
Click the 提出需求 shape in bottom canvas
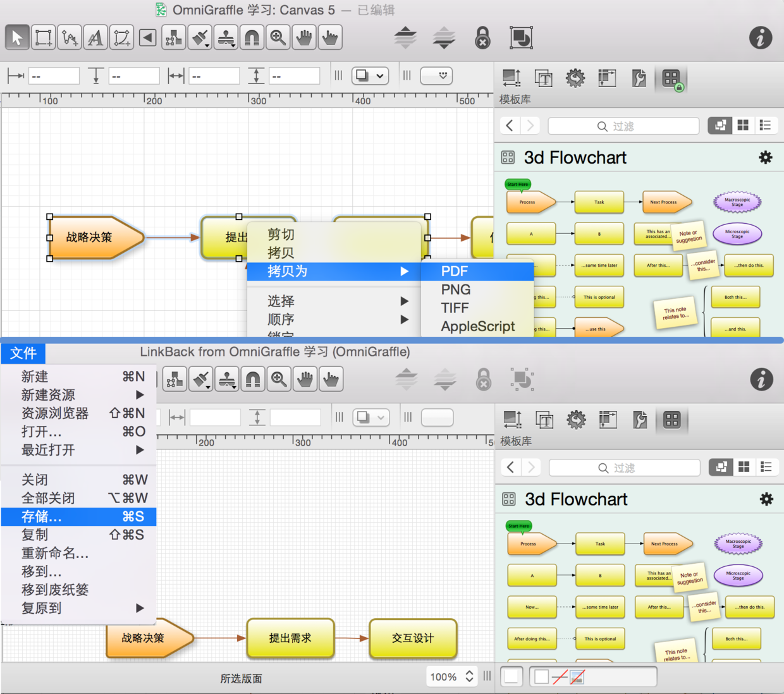point(290,638)
